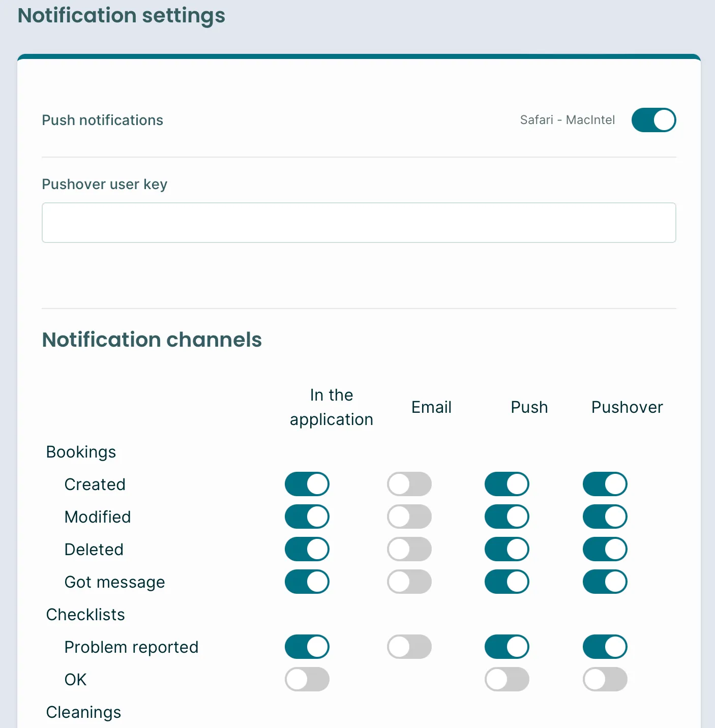Toggle the Push channel for Created bookings

(507, 484)
